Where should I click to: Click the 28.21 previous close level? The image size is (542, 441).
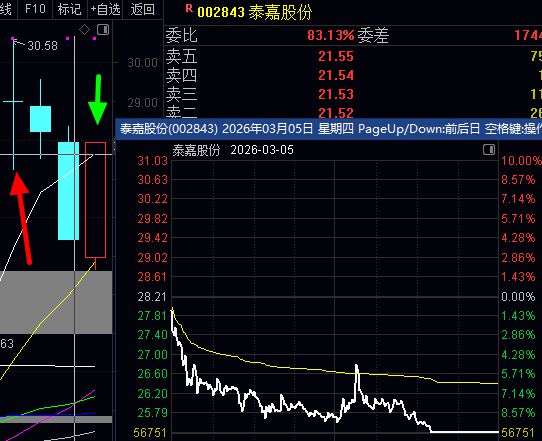click(152, 297)
